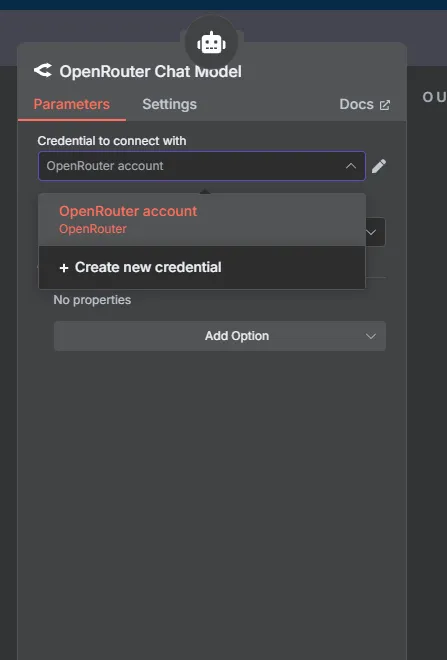447x660 pixels.
Task: Click the Add Option button
Action: pos(220,336)
